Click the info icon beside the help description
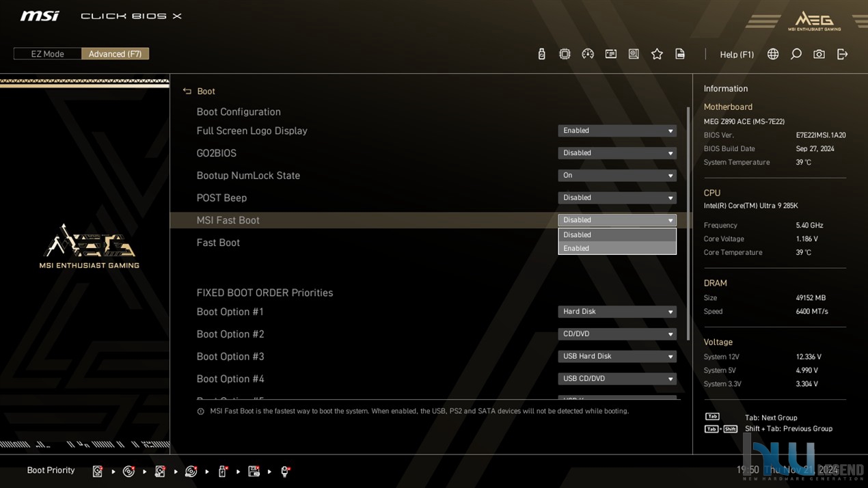 (x=200, y=411)
